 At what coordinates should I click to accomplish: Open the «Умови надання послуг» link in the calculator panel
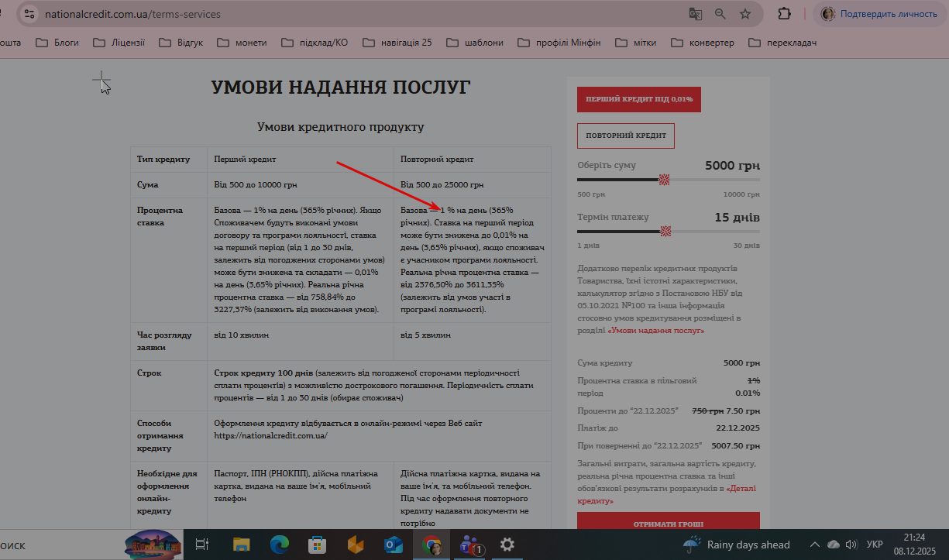[x=656, y=331]
